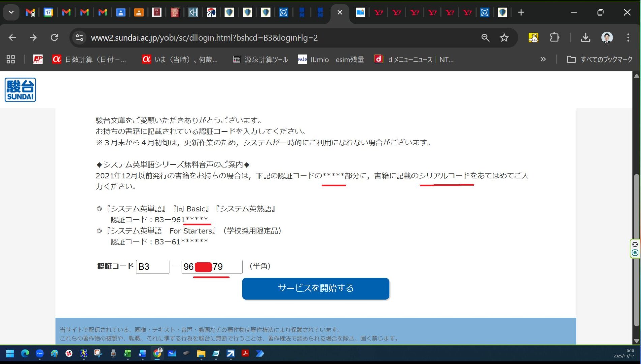This screenshot has width=641, height=364.
Task: Expand the tab search dropdown
Action: [x=11, y=12]
